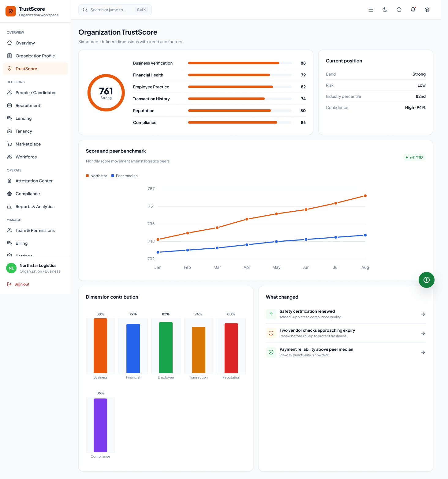Click the +41 YTD badge
This screenshot has width=448, height=479.
point(414,157)
